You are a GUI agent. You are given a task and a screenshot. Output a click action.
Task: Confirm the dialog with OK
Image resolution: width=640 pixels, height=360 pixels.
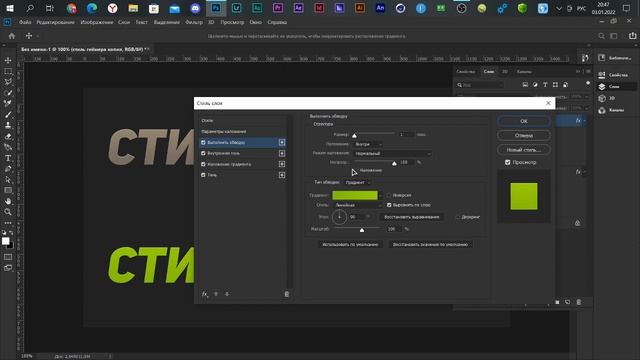click(524, 121)
